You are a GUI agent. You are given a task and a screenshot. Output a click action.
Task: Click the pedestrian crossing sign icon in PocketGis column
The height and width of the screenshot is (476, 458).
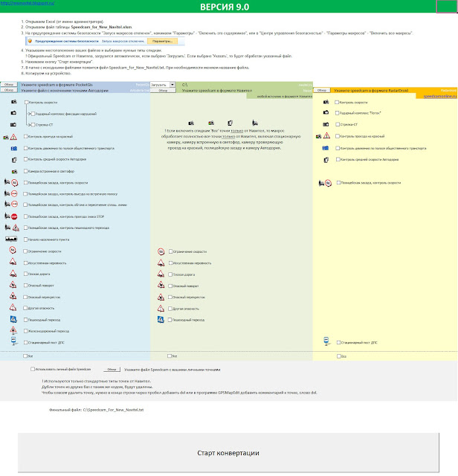click(x=13, y=319)
